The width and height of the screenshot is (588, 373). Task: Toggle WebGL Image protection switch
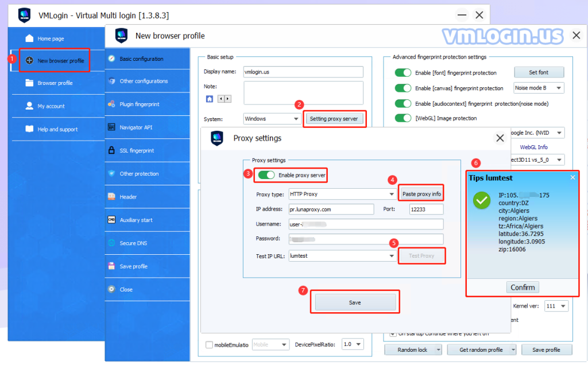tap(403, 118)
